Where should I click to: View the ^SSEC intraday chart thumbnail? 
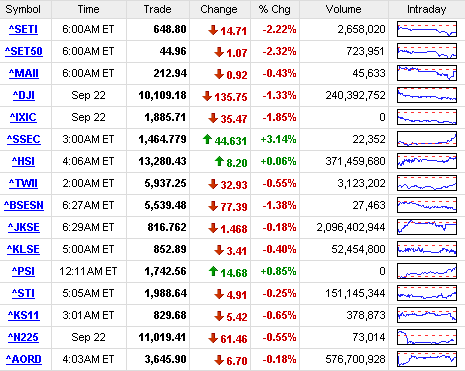click(427, 139)
